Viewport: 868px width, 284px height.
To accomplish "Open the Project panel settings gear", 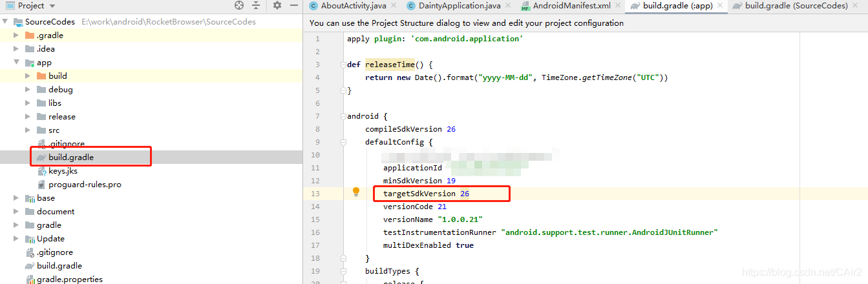I will [277, 6].
